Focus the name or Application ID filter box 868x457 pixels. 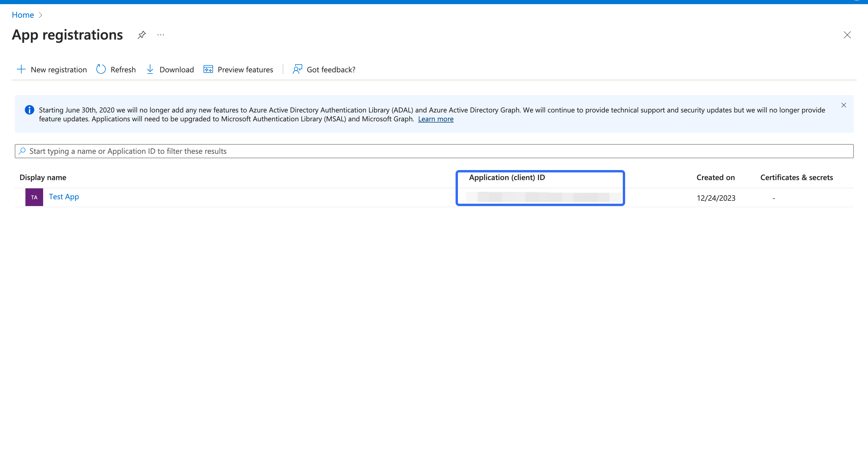point(434,151)
